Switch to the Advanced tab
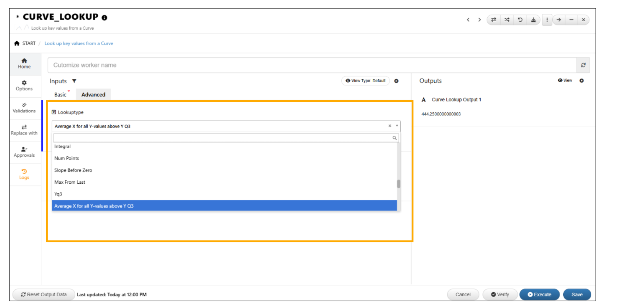Screen dimensions: 644x307 (93, 95)
